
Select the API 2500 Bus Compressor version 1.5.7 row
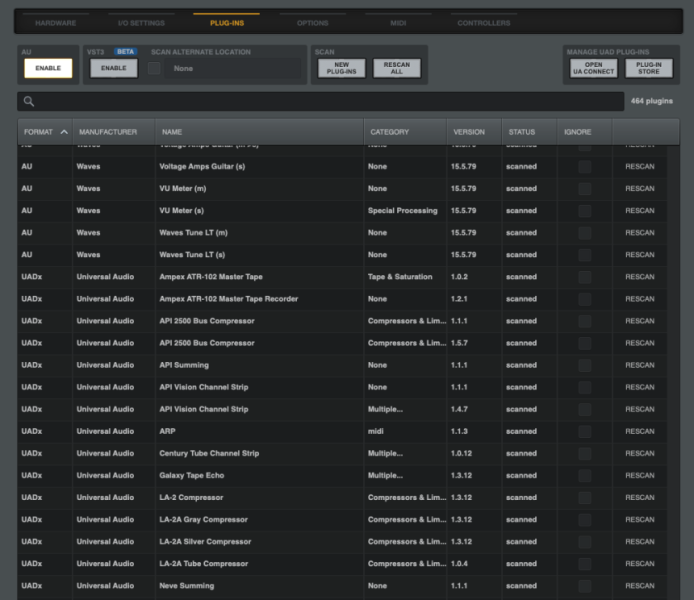tap(342, 343)
